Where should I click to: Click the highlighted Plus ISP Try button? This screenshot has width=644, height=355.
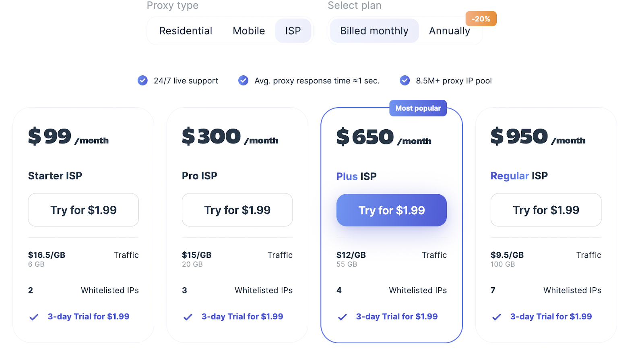click(x=391, y=210)
